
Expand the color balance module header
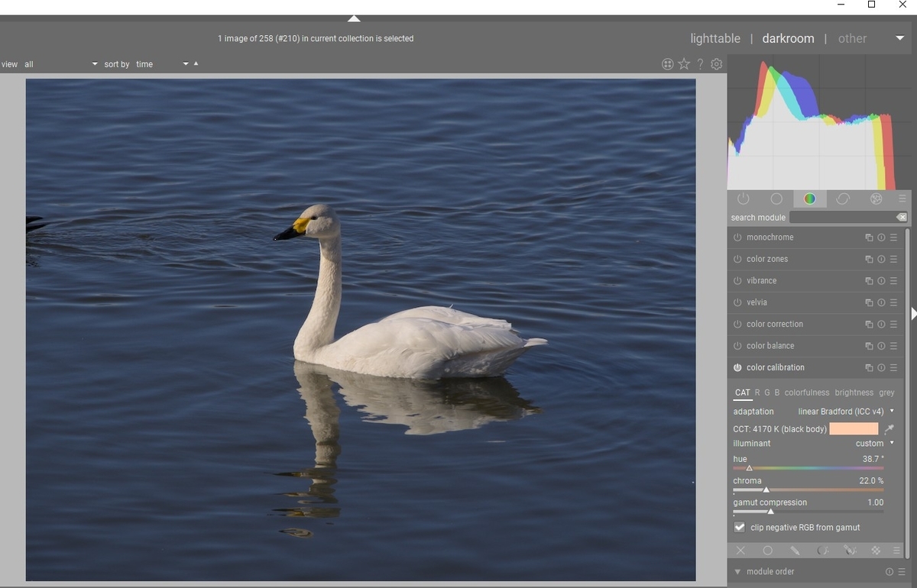[x=770, y=346]
